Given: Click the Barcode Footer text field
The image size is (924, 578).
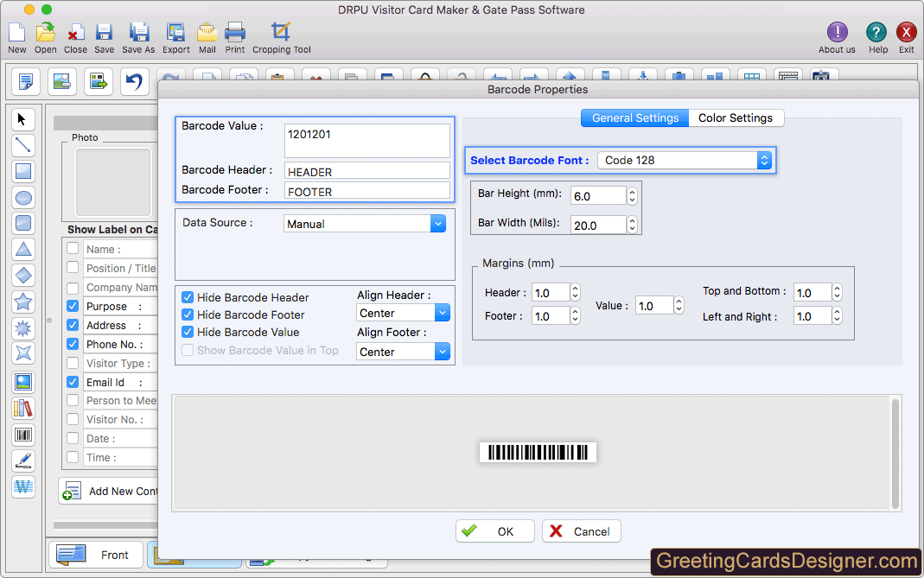Looking at the screenshot, I should pyautogui.click(x=367, y=191).
